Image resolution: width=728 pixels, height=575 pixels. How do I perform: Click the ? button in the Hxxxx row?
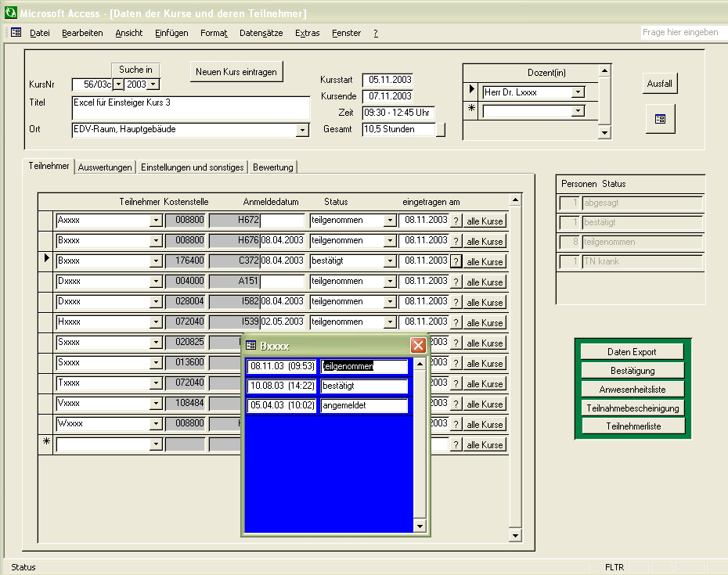[x=456, y=323]
